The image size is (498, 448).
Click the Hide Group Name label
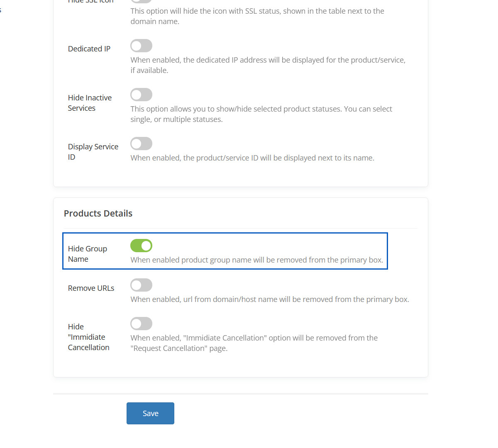pyautogui.click(x=87, y=254)
